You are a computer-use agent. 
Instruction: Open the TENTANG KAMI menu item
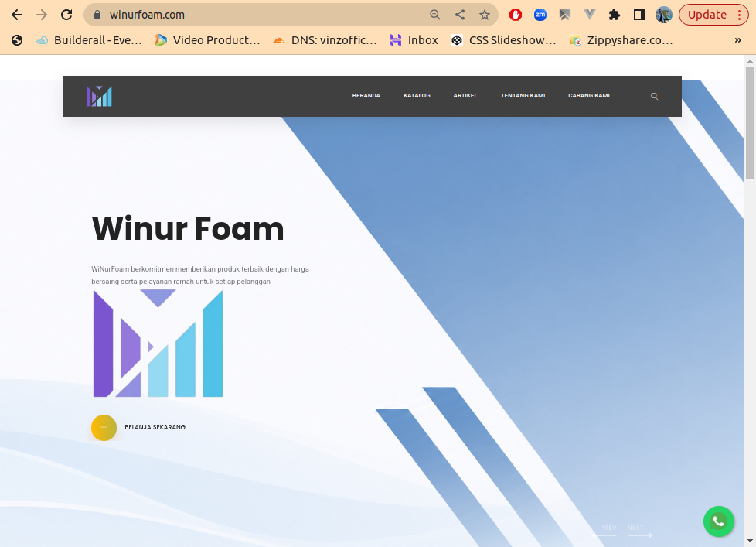pos(523,95)
